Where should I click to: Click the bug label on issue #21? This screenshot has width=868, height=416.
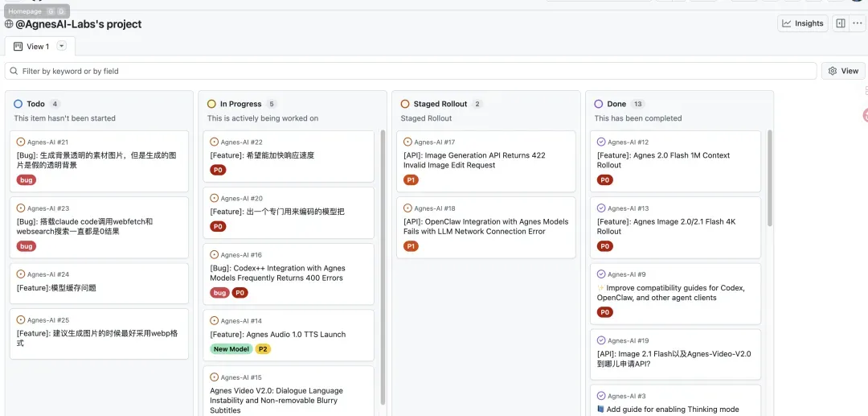(26, 180)
